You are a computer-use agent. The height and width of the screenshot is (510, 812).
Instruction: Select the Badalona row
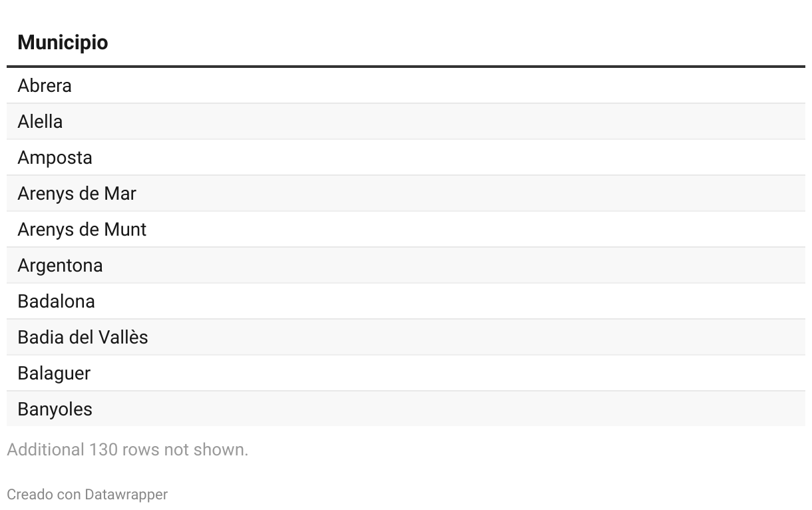[x=406, y=301]
